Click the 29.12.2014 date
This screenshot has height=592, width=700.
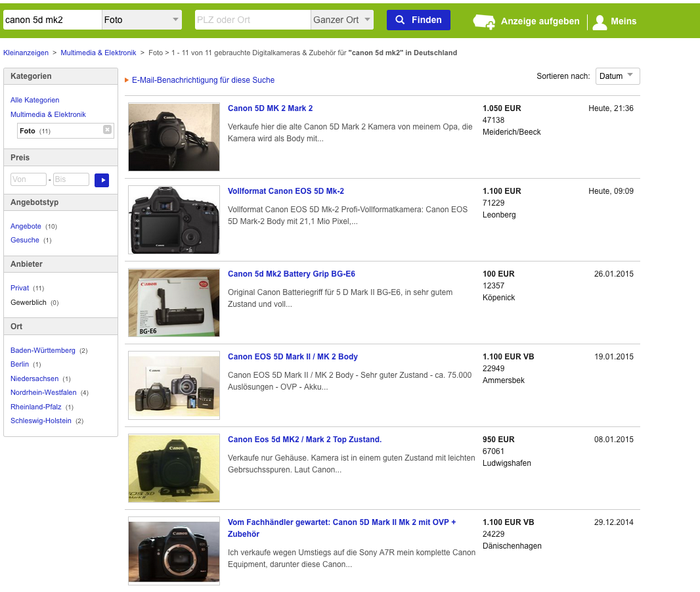[614, 522]
